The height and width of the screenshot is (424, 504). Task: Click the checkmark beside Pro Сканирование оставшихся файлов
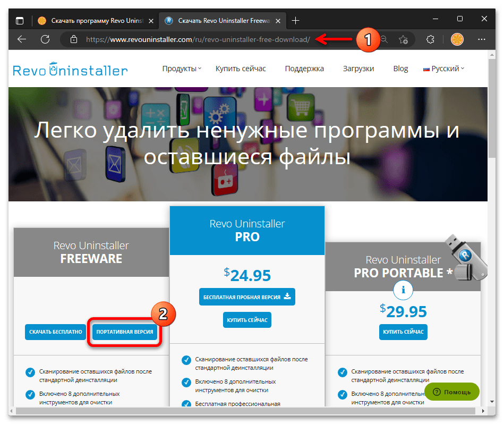coord(186,360)
